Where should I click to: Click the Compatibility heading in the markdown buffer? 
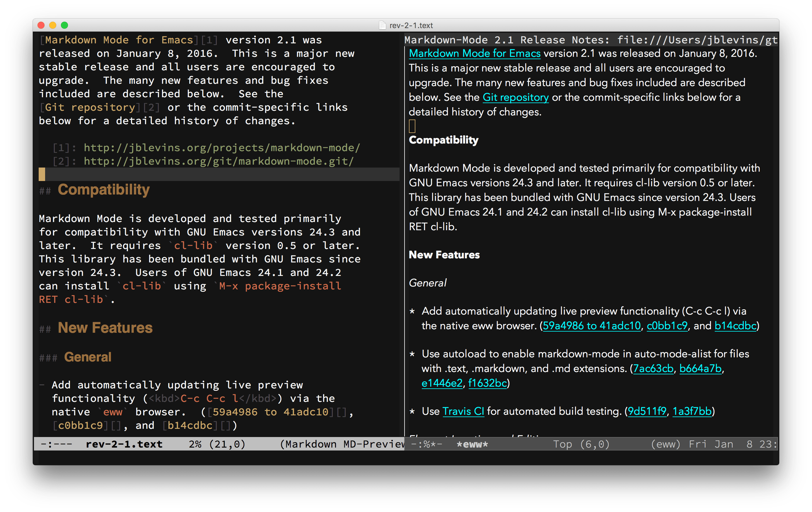[x=104, y=190]
